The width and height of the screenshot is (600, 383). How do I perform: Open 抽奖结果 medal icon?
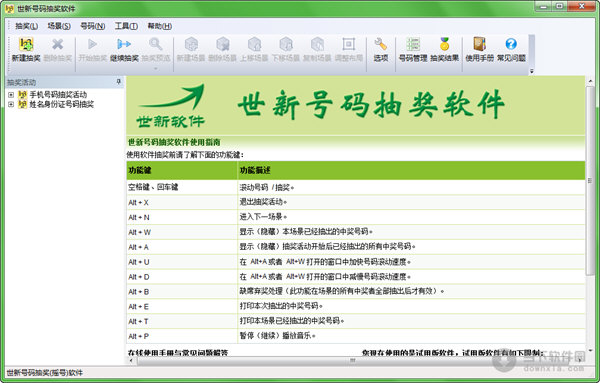[444, 44]
